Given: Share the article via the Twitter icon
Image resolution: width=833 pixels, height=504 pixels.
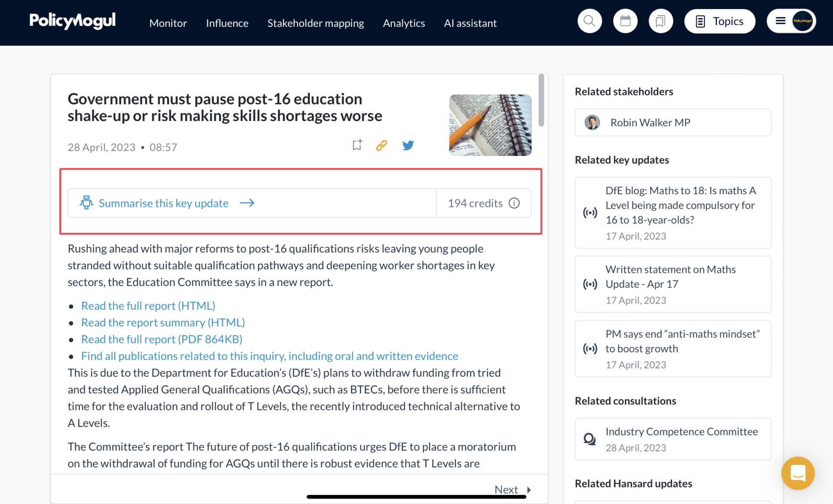Looking at the screenshot, I should pyautogui.click(x=408, y=145).
